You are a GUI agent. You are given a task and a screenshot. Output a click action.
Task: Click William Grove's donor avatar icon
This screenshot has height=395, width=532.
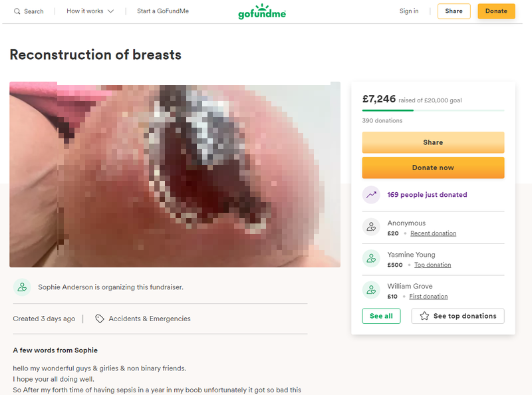coord(370,290)
